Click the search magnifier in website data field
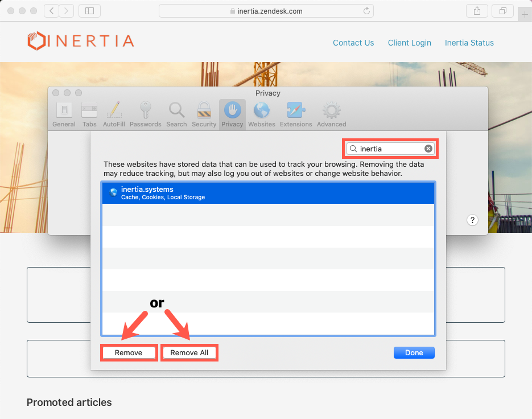This screenshot has width=532, height=419. tap(353, 149)
